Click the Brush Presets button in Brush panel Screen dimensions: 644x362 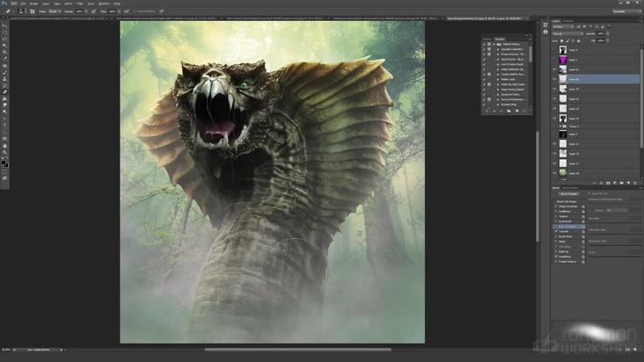point(569,193)
